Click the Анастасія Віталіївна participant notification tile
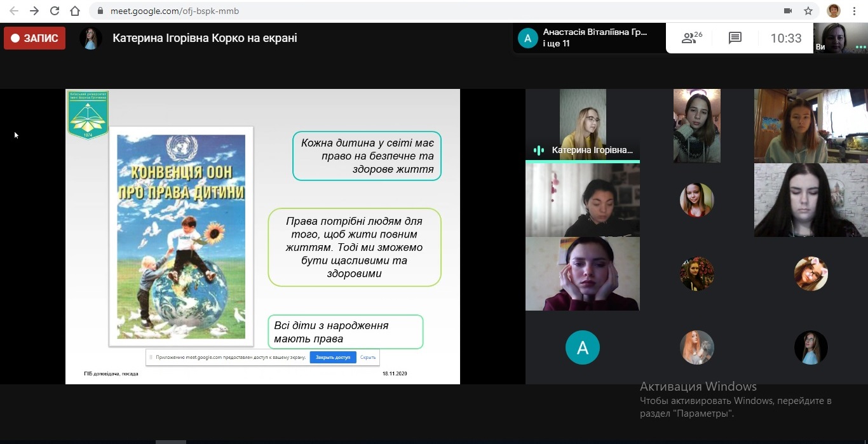The image size is (868, 444). pos(589,38)
